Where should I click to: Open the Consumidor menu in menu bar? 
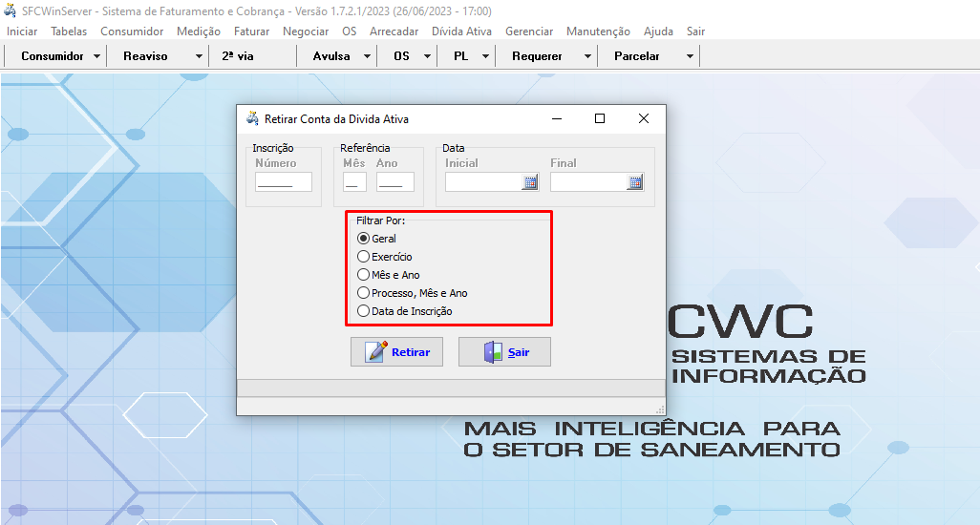pyautogui.click(x=132, y=31)
